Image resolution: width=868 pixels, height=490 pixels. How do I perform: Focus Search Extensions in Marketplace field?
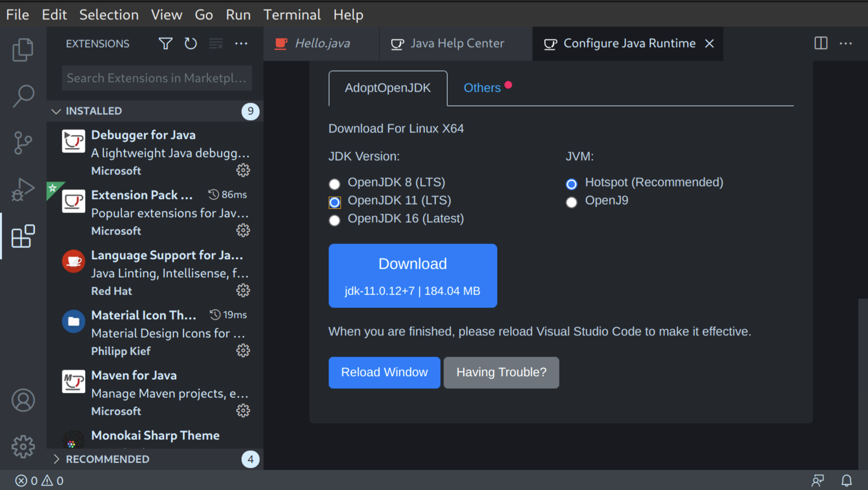157,78
